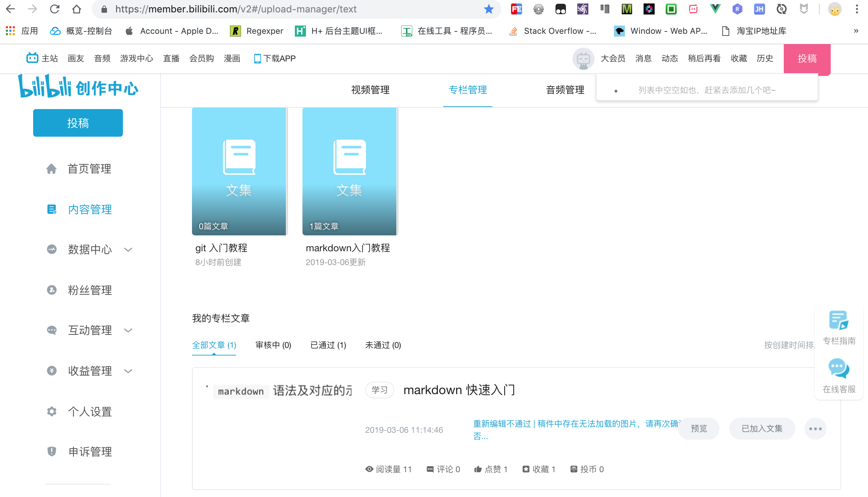Click the 预览 preview button
The height and width of the screenshot is (497, 868).
click(x=698, y=428)
